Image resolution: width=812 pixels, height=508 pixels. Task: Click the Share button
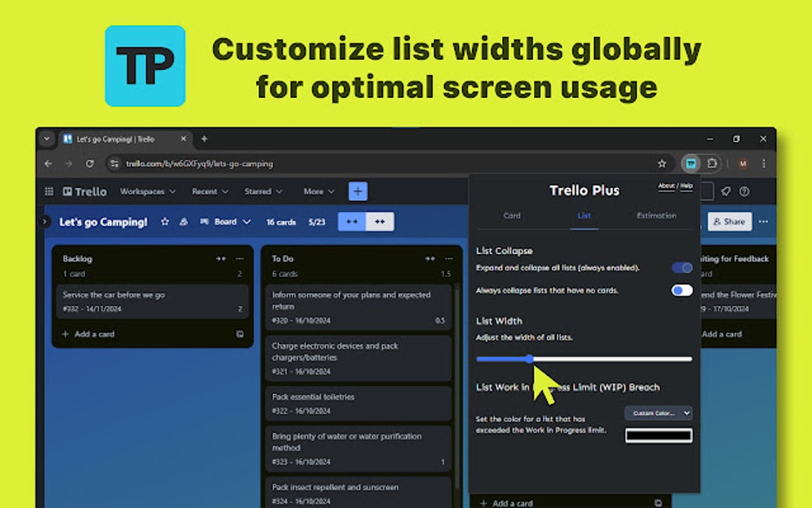coord(728,222)
